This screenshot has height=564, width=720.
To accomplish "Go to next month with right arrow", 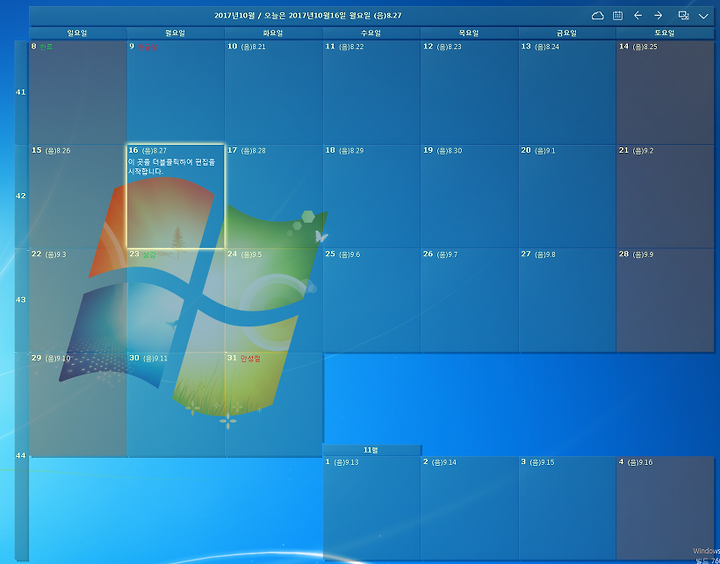I will [658, 16].
